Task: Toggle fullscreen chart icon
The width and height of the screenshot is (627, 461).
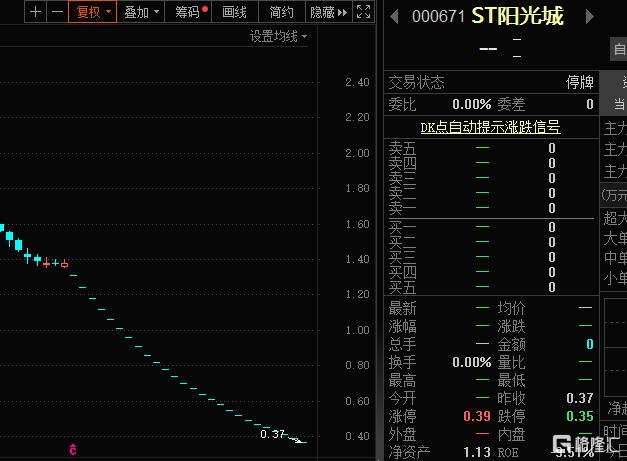Action: [363, 12]
